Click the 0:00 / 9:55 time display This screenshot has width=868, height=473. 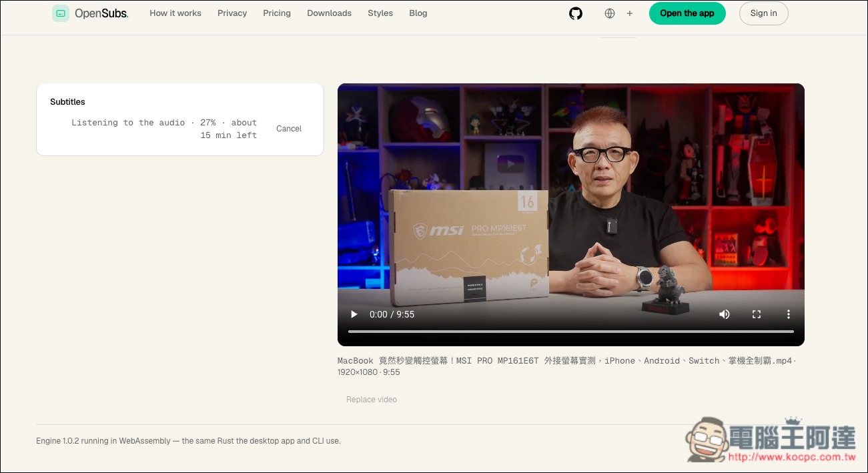(x=392, y=314)
